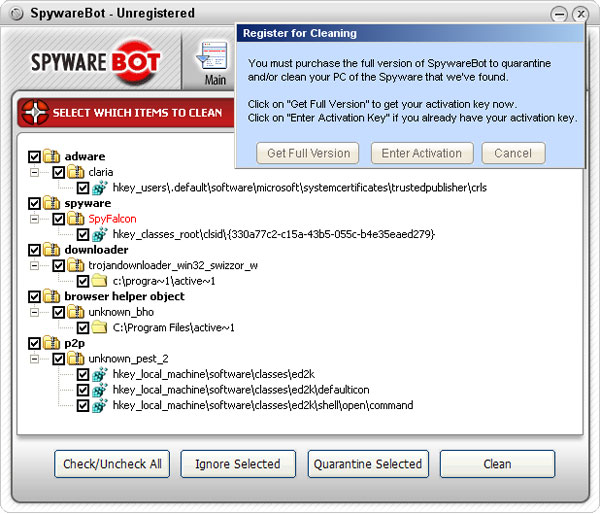Select the adware category label
600x514 pixels.
[x=85, y=157]
